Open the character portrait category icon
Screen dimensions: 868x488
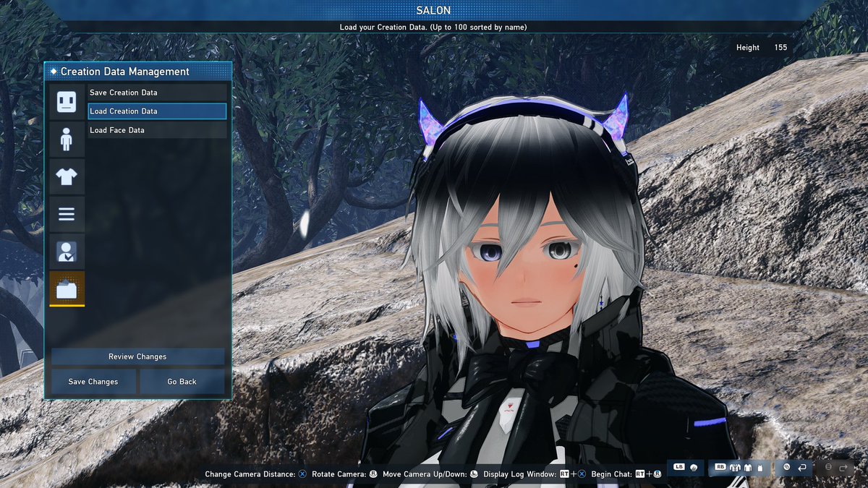point(67,252)
